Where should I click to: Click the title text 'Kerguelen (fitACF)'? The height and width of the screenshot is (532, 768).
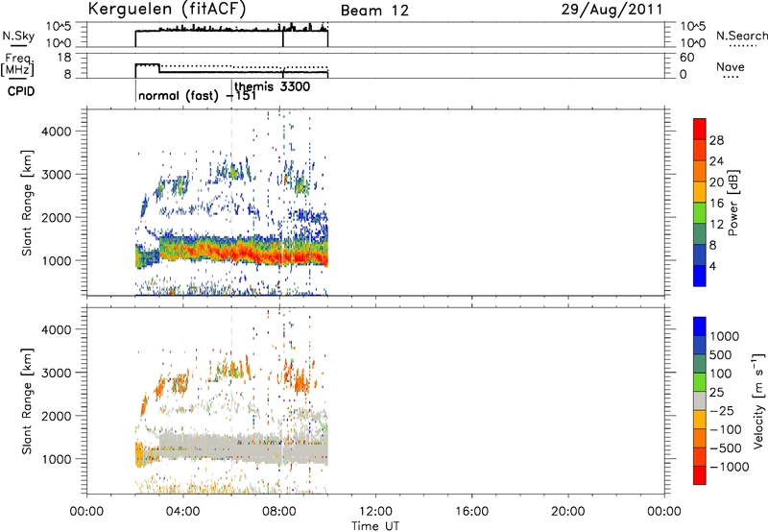(x=167, y=10)
